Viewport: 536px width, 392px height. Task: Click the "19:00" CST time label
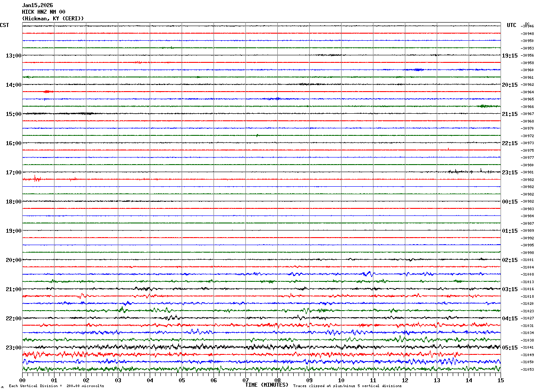pos(14,231)
